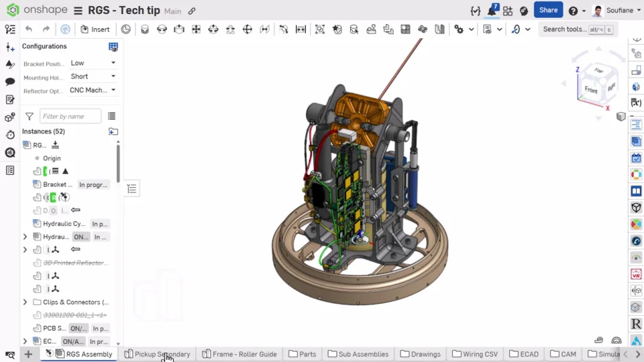Open the R app icon in right panel

[636, 324]
